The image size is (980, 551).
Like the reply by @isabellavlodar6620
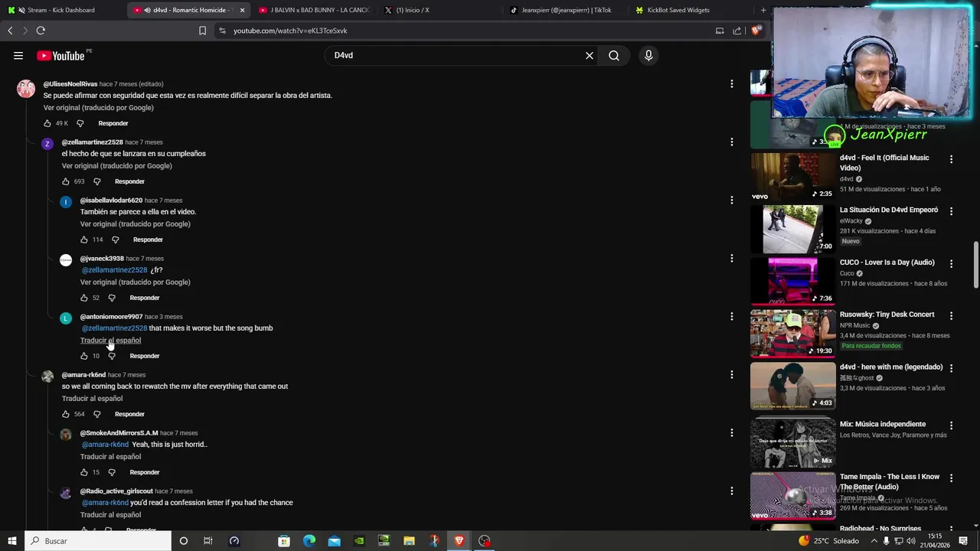[84, 240]
